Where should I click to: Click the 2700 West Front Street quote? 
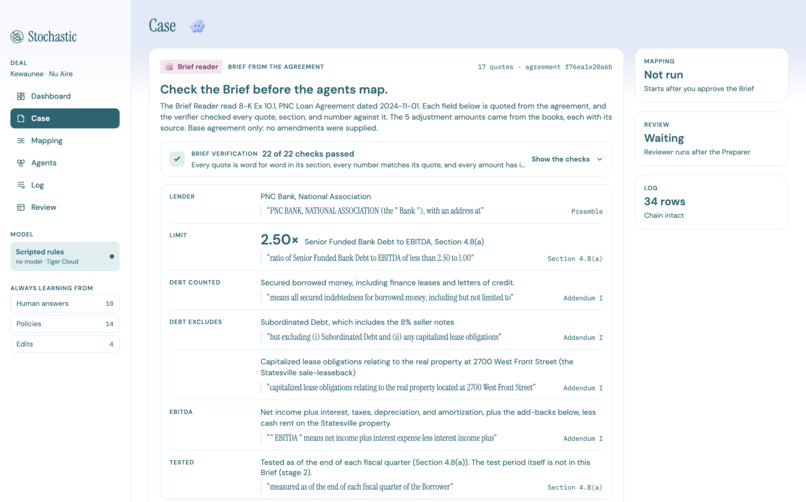[401, 387]
